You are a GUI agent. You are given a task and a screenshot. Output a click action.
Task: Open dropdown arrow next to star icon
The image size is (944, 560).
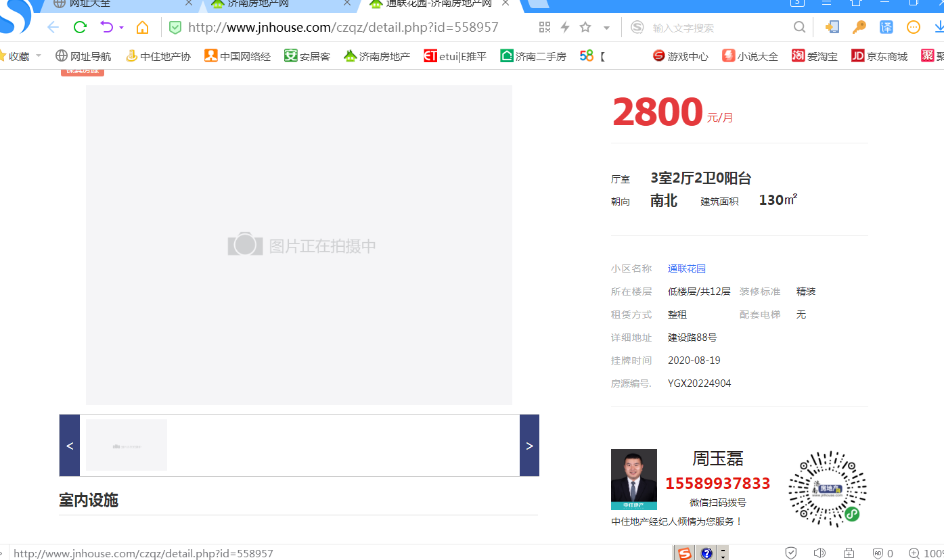pyautogui.click(x=606, y=28)
